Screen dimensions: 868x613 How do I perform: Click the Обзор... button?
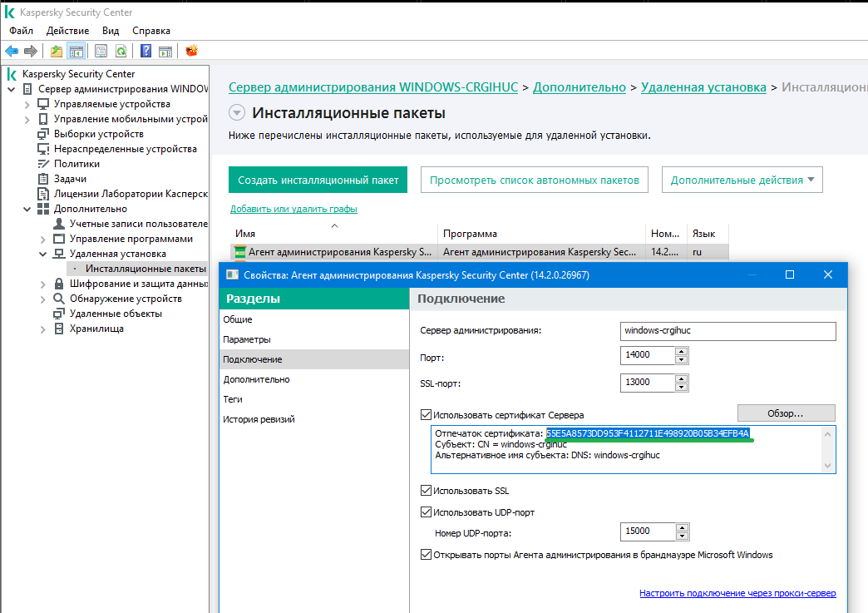[786, 413]
